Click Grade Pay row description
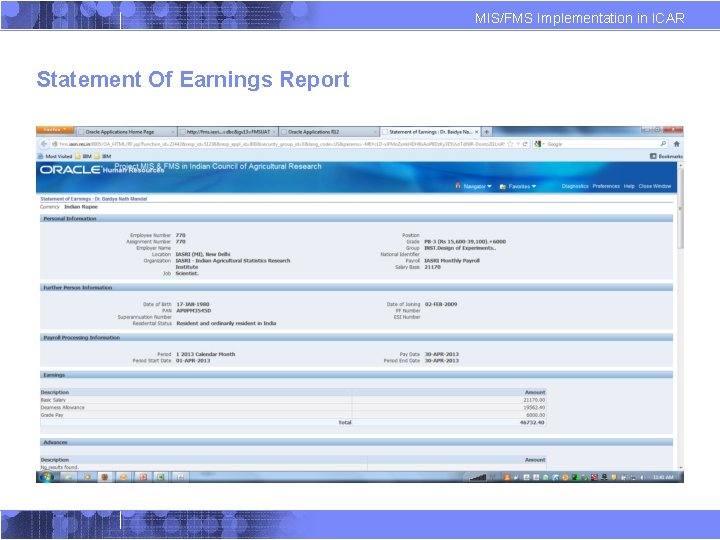This screenshot has width=720, height=540. (52, 415)
